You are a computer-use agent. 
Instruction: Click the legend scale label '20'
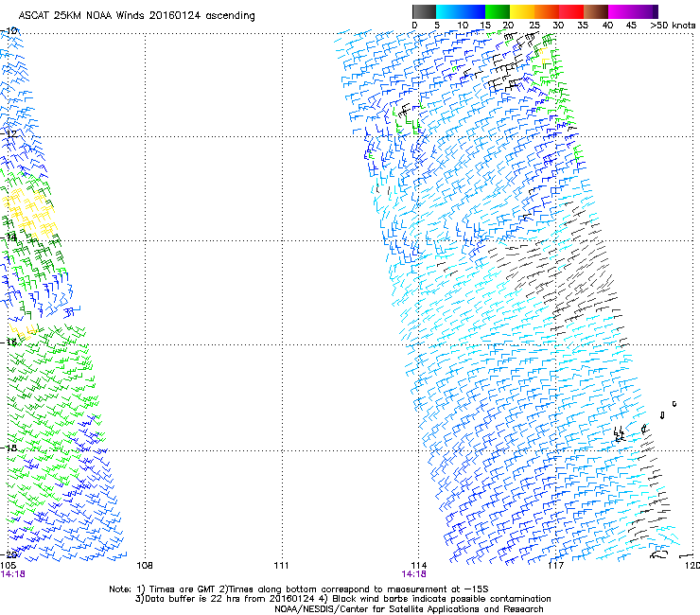point(509,26)
